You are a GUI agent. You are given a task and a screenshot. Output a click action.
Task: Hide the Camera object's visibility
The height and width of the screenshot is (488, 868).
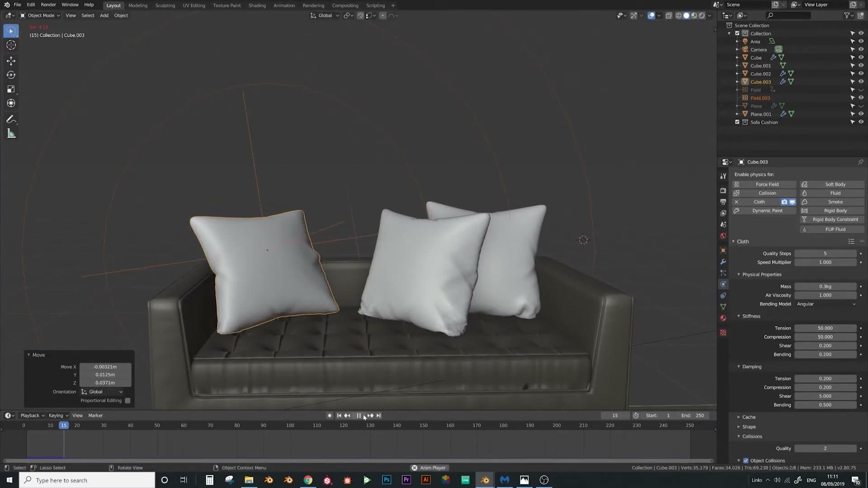[x=861, y=49]
